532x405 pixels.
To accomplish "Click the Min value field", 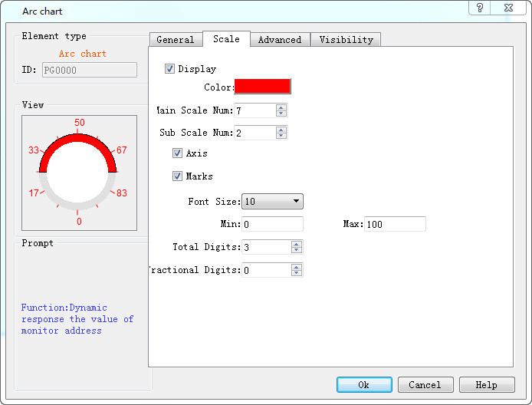I will pyautogui.click(x=272, y=224).
